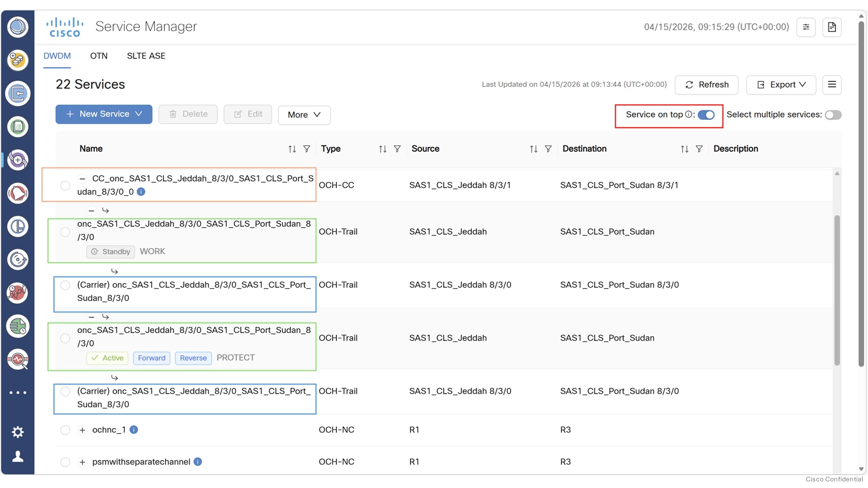This screenshot has height=488, width=868.
Task: Expand the ochnc_1 service row
Action: [82, 429]
